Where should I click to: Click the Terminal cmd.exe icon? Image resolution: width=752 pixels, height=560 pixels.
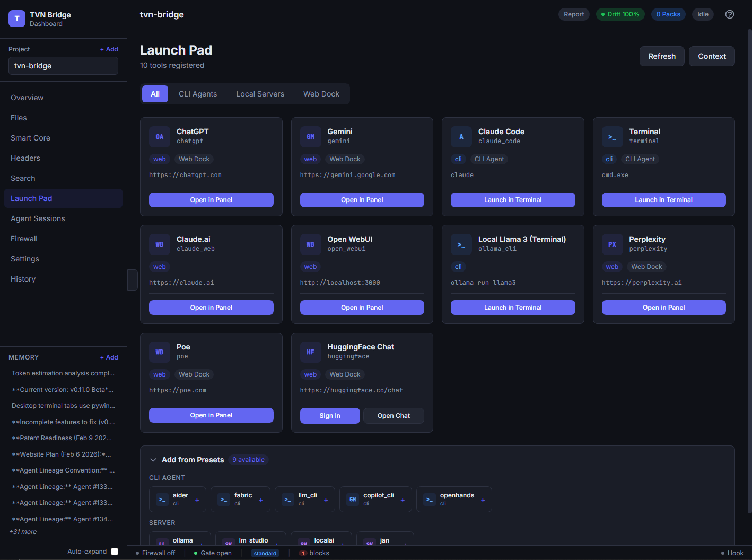(612, 136)
